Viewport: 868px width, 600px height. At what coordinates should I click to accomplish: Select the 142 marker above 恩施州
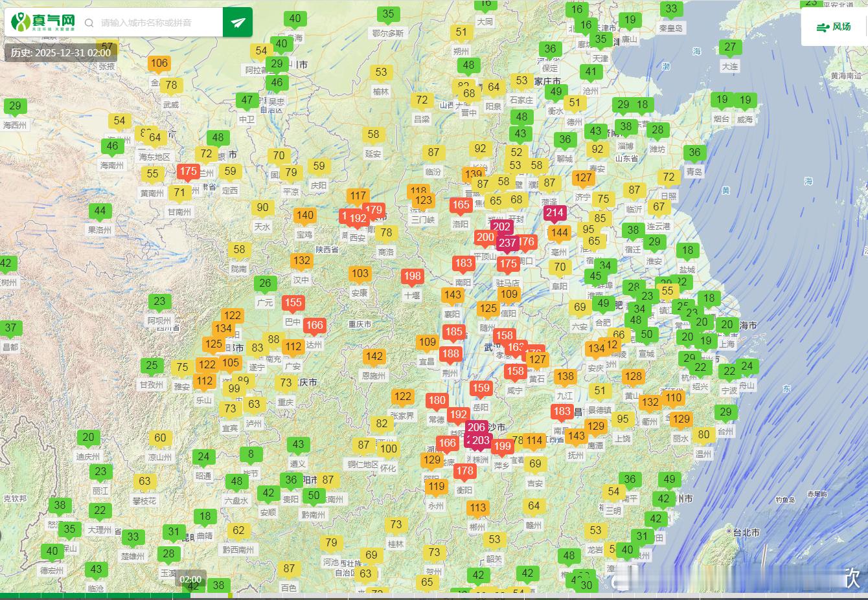(x=374, y=357)
